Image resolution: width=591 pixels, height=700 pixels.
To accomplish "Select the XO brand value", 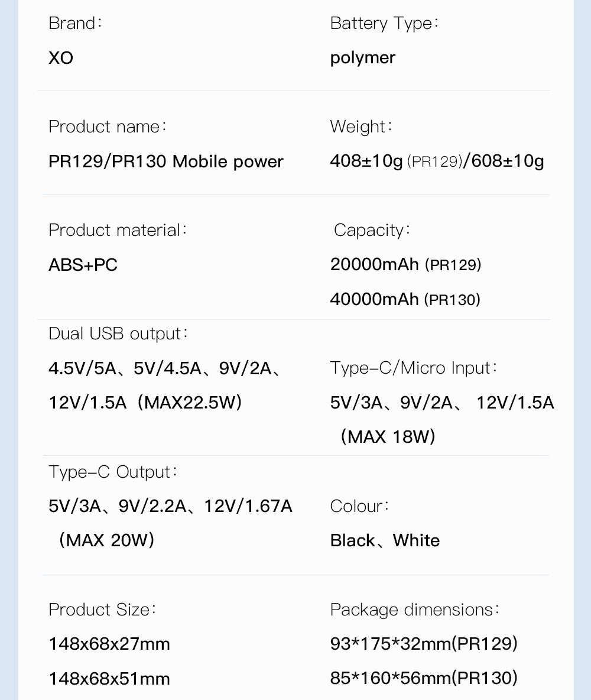I will [61, 57].
